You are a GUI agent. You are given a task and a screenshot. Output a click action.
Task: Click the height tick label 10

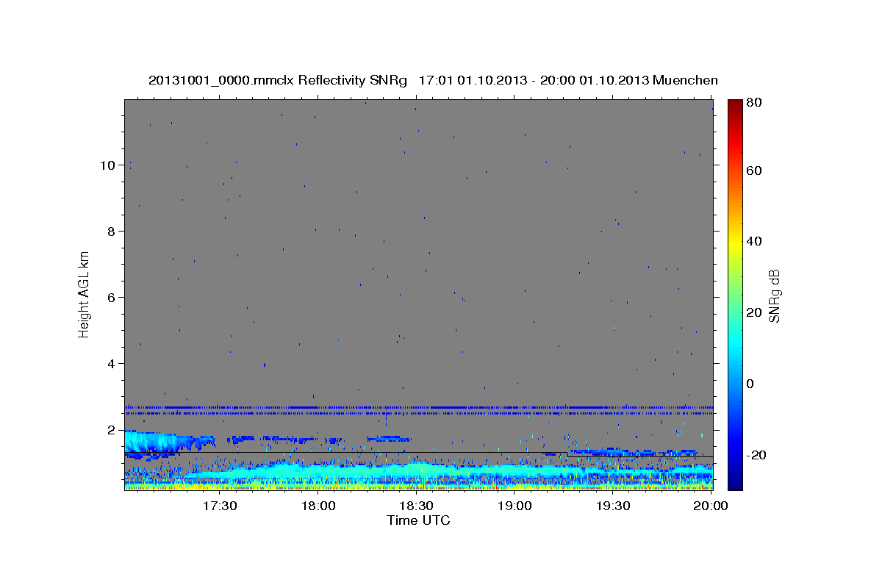tap(108, 165)
